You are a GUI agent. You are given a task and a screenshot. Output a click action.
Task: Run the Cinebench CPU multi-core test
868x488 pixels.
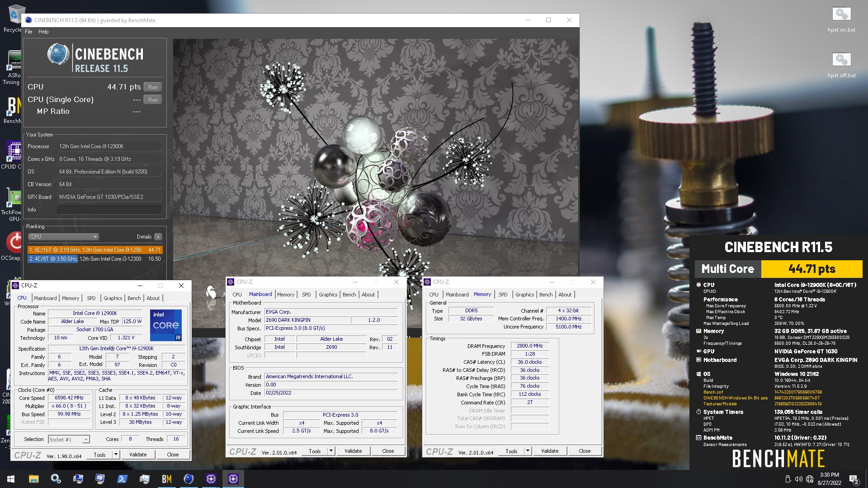click(153, 87)
